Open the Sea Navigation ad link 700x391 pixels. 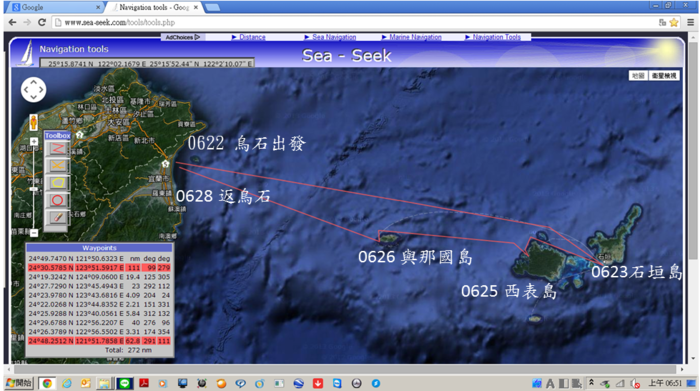pos(334,37)
